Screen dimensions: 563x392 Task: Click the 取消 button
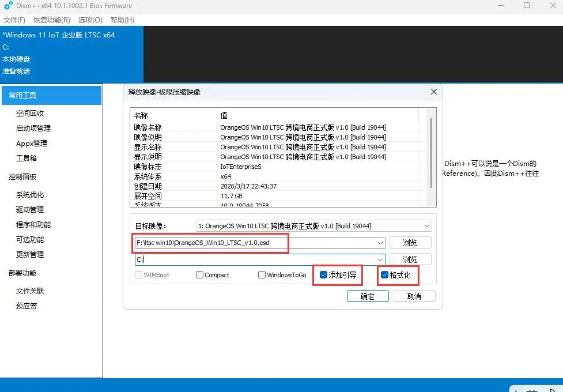tap(414, 296)
